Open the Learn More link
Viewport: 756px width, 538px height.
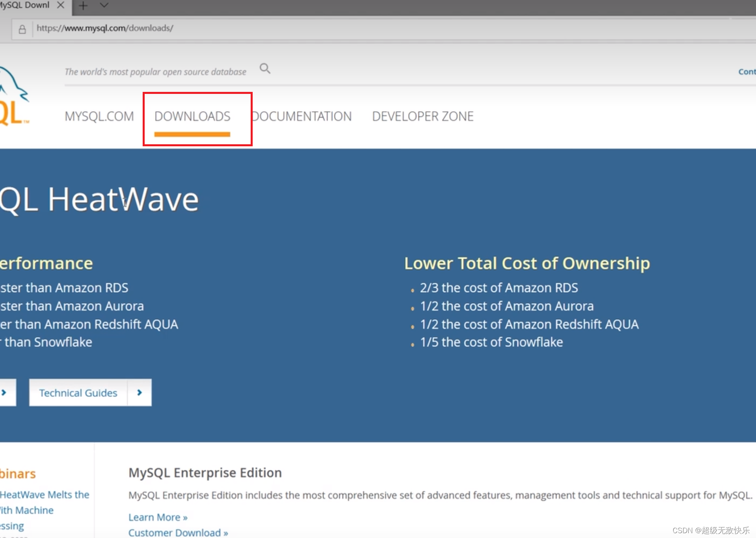(x=158, y=517)
